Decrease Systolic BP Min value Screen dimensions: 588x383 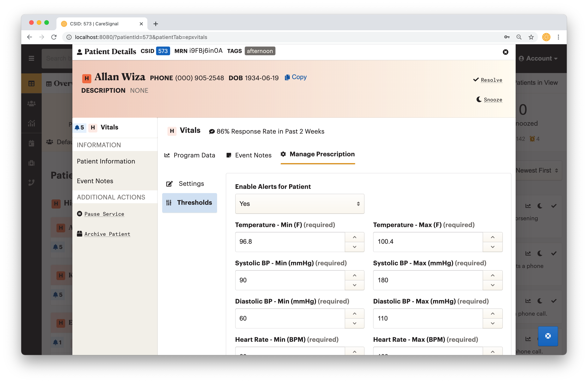(355, 285)
